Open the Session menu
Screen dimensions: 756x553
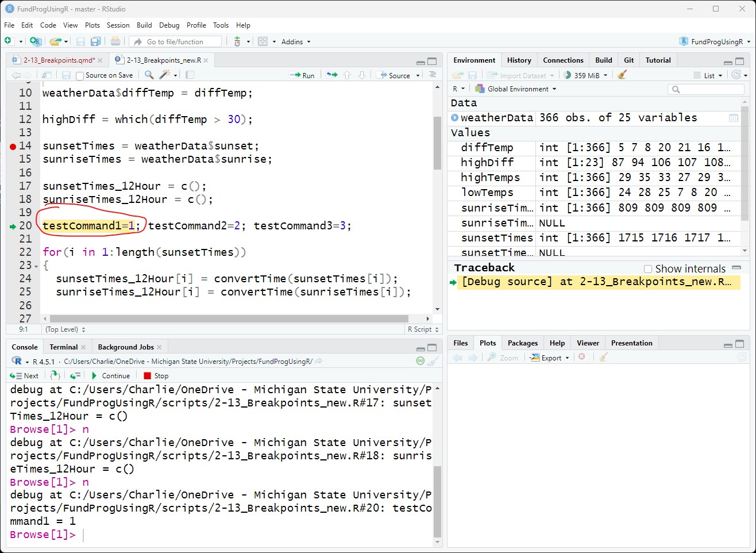pos(118,25)
